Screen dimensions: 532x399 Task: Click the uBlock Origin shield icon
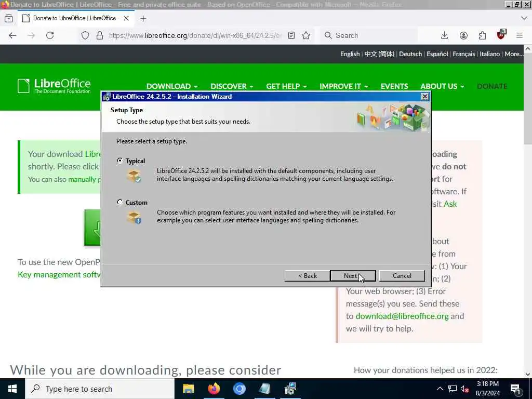[x=501, y=35]
